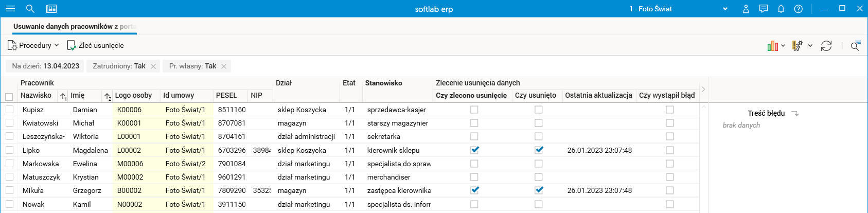The image size is (868, 213).
Task: Open the help question mark icon
Action: point(798,9)
